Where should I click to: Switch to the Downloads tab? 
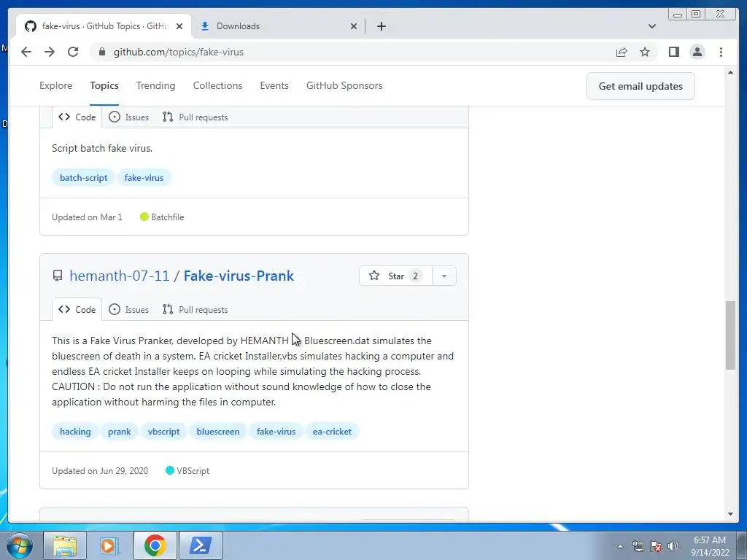(279, 26)
